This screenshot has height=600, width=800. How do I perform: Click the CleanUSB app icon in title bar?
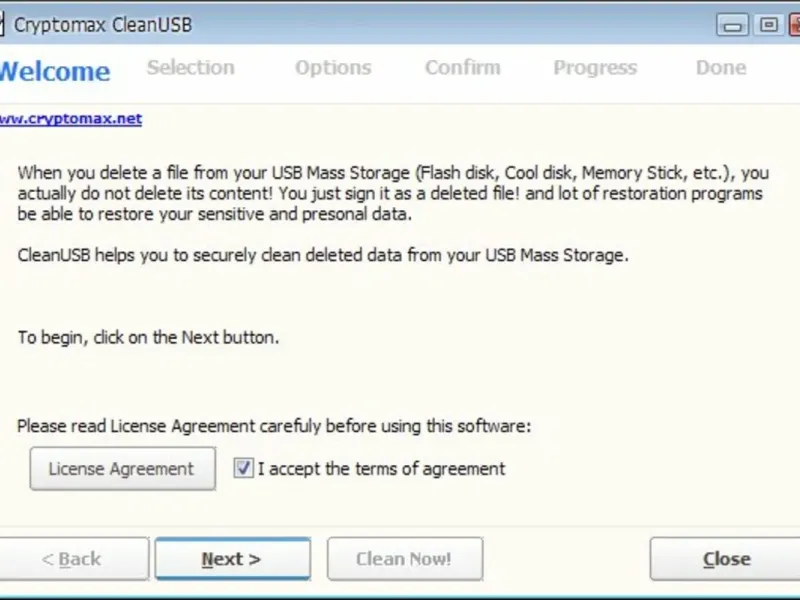coord(3,24)
